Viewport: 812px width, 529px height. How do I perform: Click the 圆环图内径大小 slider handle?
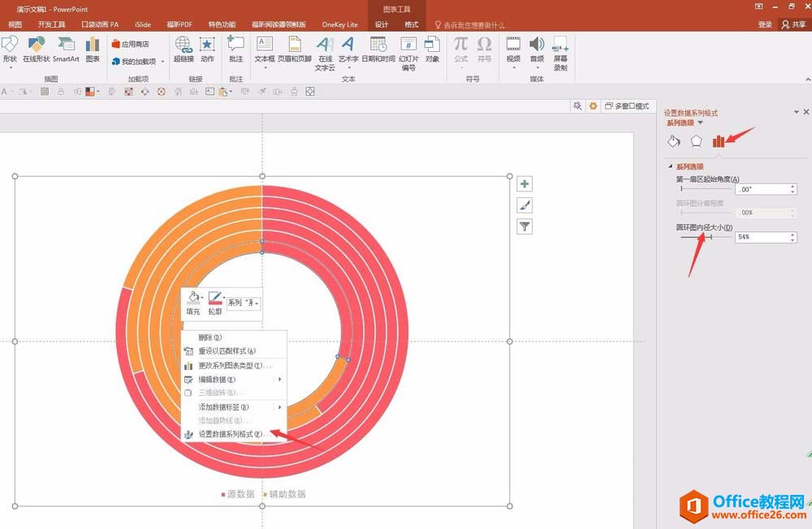coord(710,237)
